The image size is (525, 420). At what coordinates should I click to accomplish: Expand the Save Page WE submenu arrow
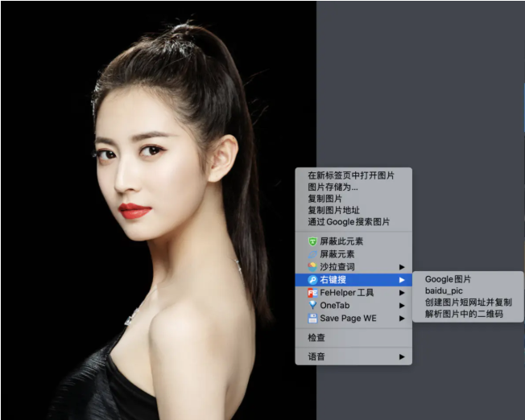click(x=402, y=319)
